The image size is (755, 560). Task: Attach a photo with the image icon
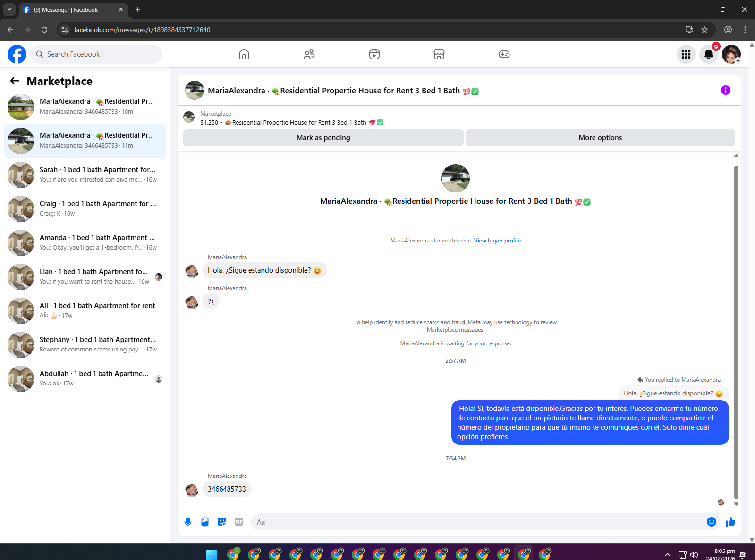(x=205, y=522)
